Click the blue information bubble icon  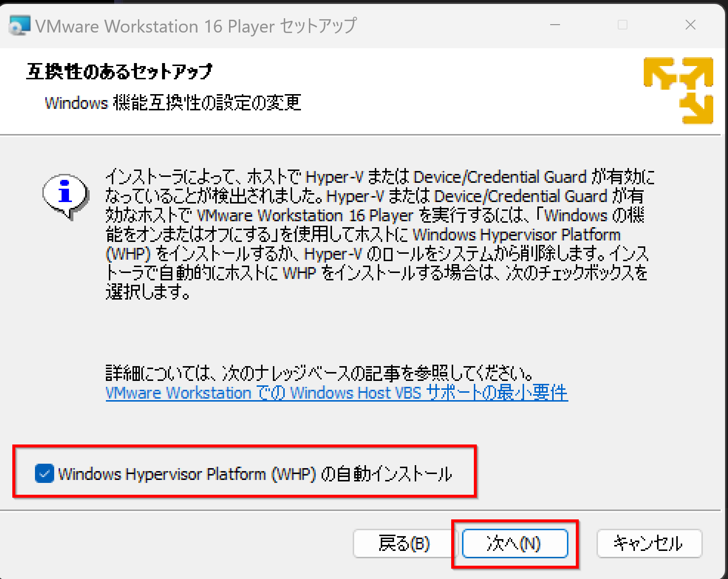[66, 196]
